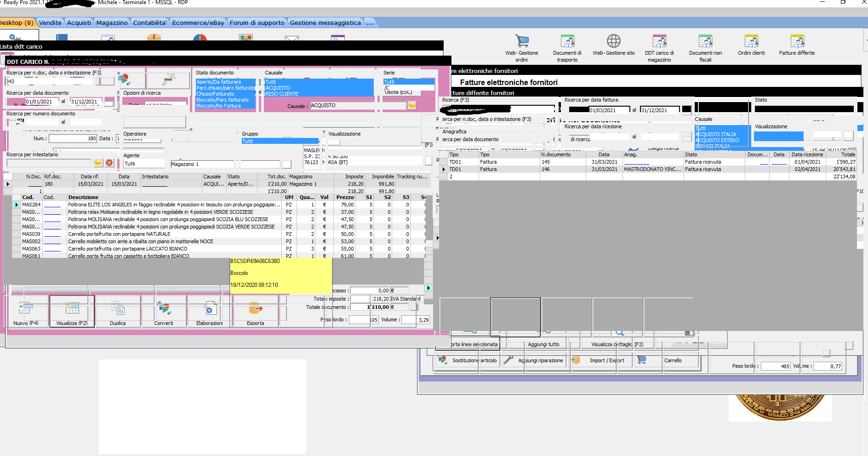Select Aperto/Da fatturare in Stato documento
The height and width of the screenshot is (456, 868).
(x=225, y=82)
